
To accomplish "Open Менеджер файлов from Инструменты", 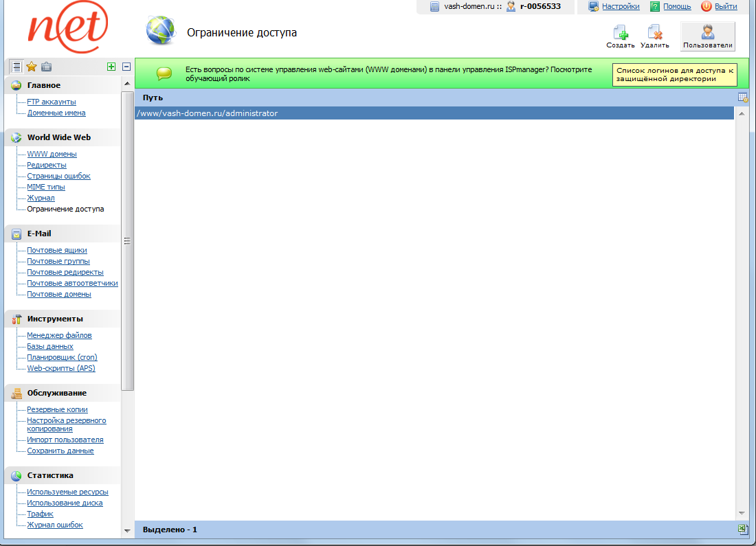I will tap(59, 335).
